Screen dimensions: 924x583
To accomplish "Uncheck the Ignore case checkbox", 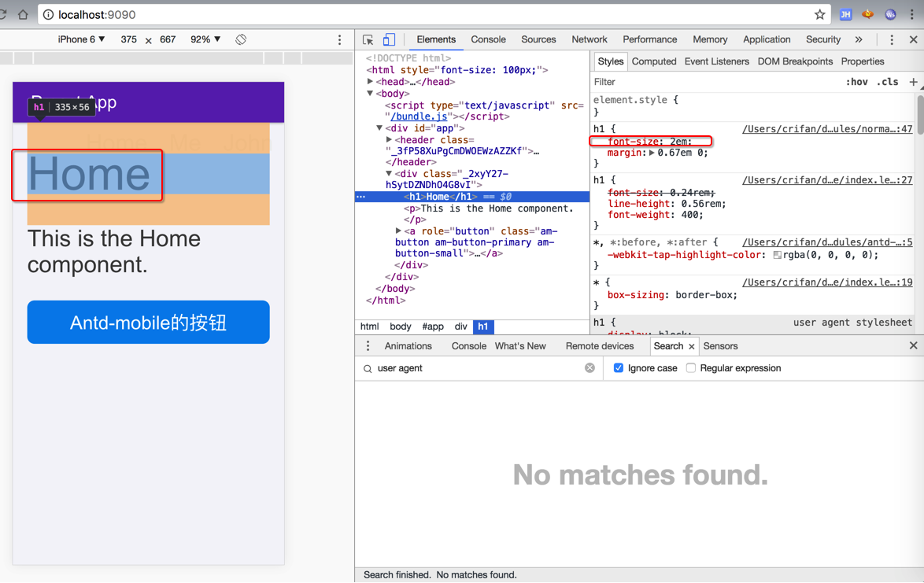I will pos(618,368).
